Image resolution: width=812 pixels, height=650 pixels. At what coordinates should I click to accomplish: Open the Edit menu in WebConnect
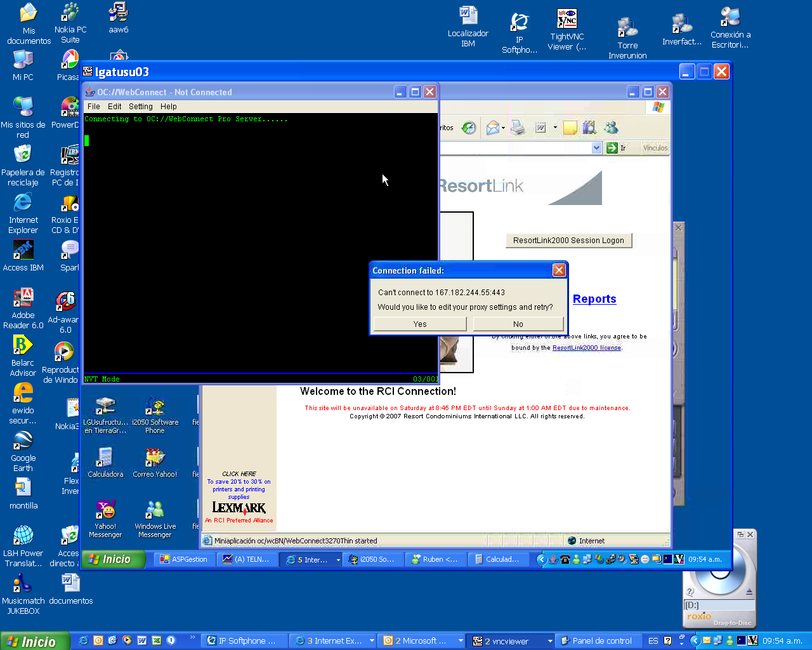pyautogui.click(x=115, y=107)
